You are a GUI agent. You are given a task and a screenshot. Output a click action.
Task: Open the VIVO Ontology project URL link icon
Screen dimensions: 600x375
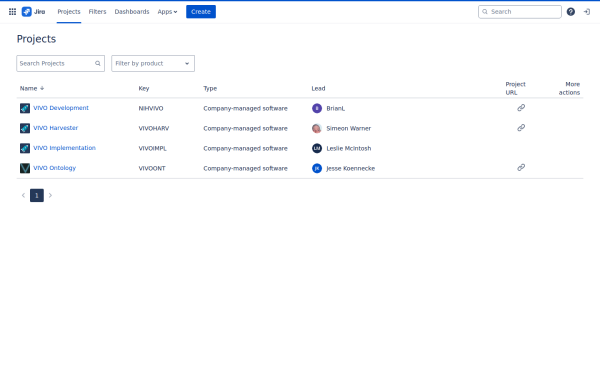pos(521,168)
